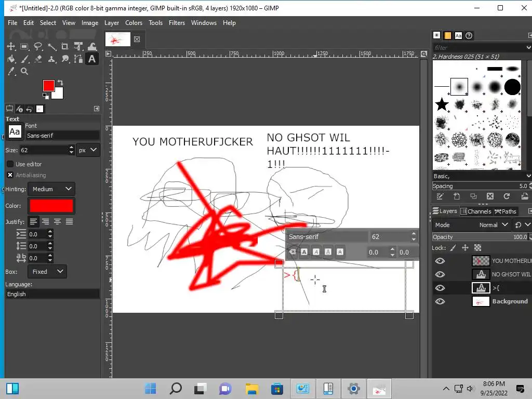Increase text Size with spinner arrows
Screen dimensions: 532x399
pos(71,147)
